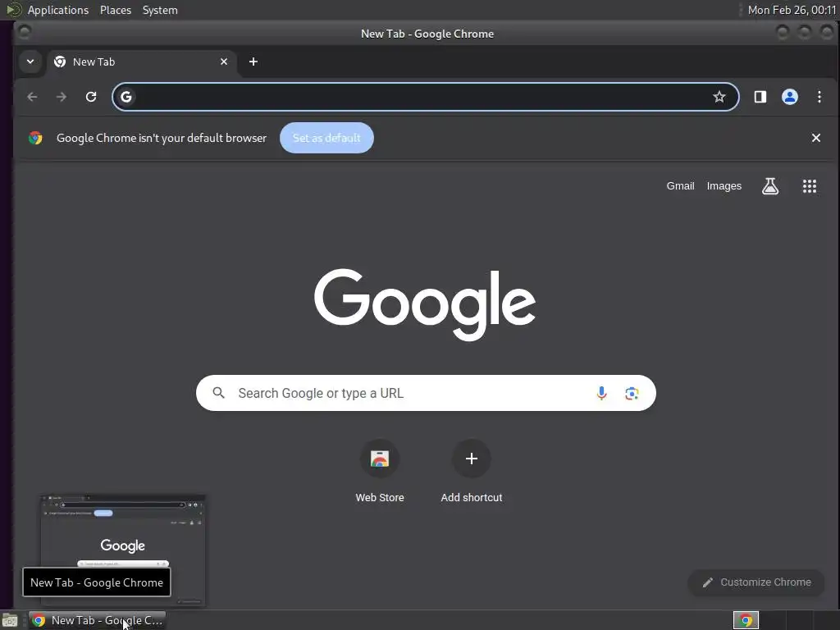Open Search Labs flask icon
This screenshot has height=630, width=840.
769,186
